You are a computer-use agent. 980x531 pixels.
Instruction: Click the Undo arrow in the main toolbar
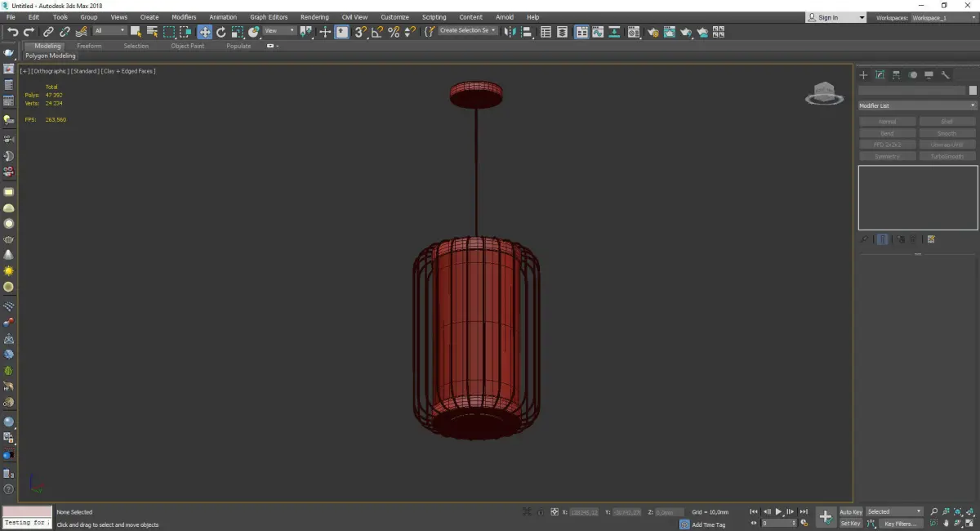[12, 32]
